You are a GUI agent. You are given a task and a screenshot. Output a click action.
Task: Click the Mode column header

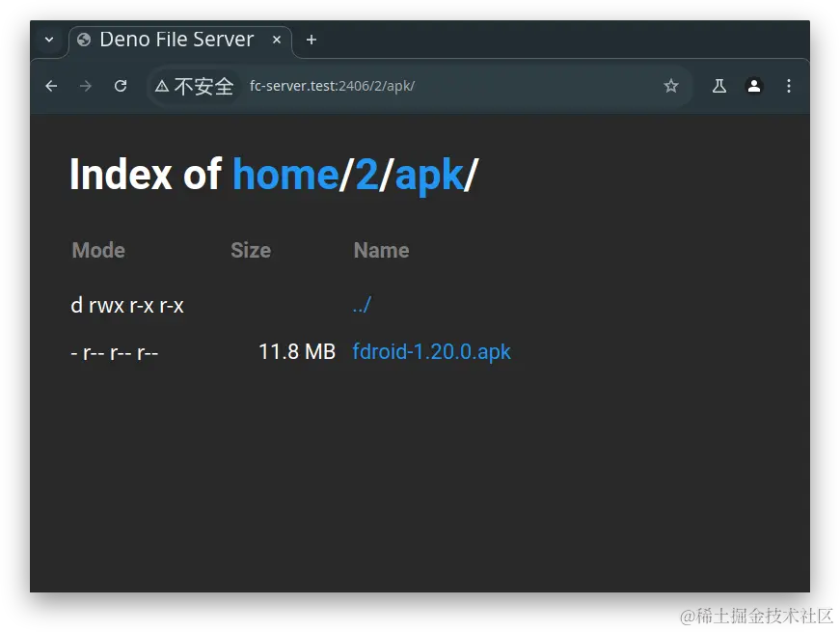[98, 250]
